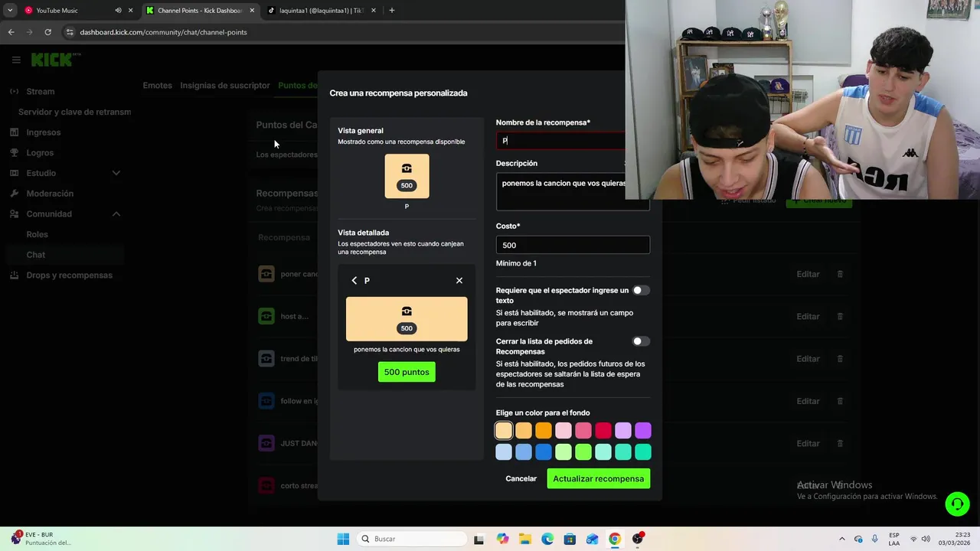Select the crimson red background color swatch
Screen dimensions: 980x551
pyautogui.click(x=603, y=431)
